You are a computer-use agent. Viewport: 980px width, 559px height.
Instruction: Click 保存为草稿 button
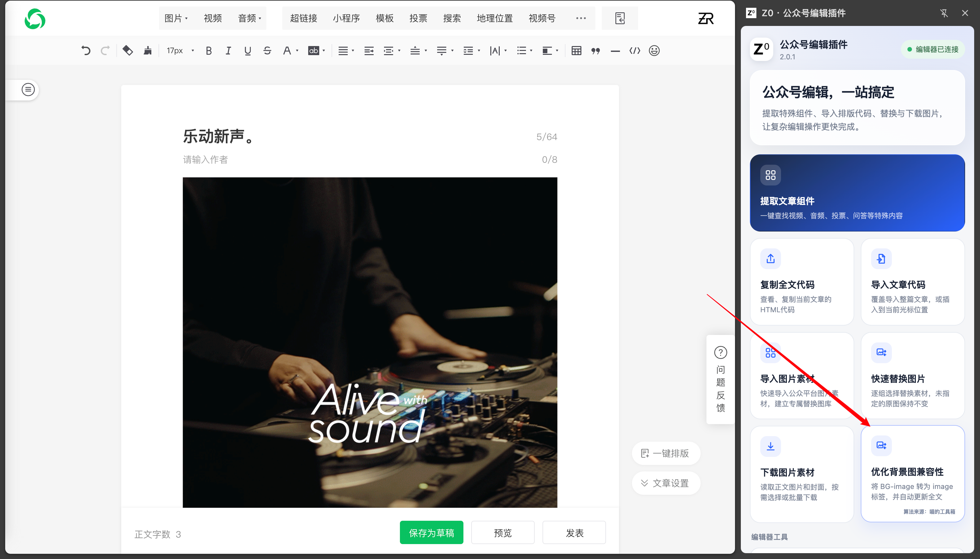pos(431,532)
